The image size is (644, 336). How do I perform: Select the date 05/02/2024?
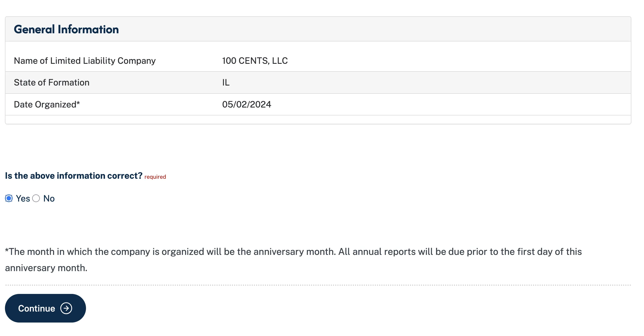246,104
